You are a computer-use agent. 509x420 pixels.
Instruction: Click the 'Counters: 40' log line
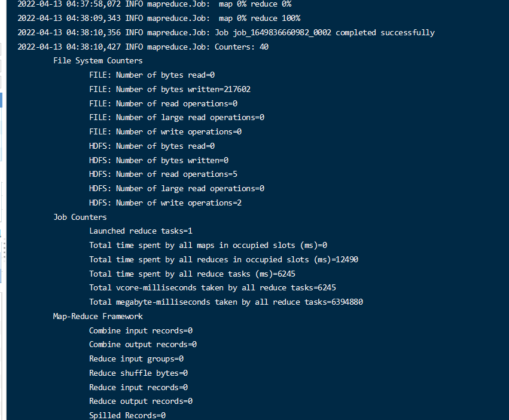click(143, 47)
